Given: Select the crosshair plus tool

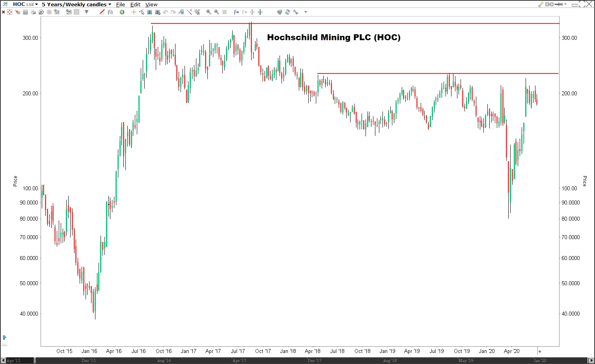Looking at the screenshot, I should (134, 12).
